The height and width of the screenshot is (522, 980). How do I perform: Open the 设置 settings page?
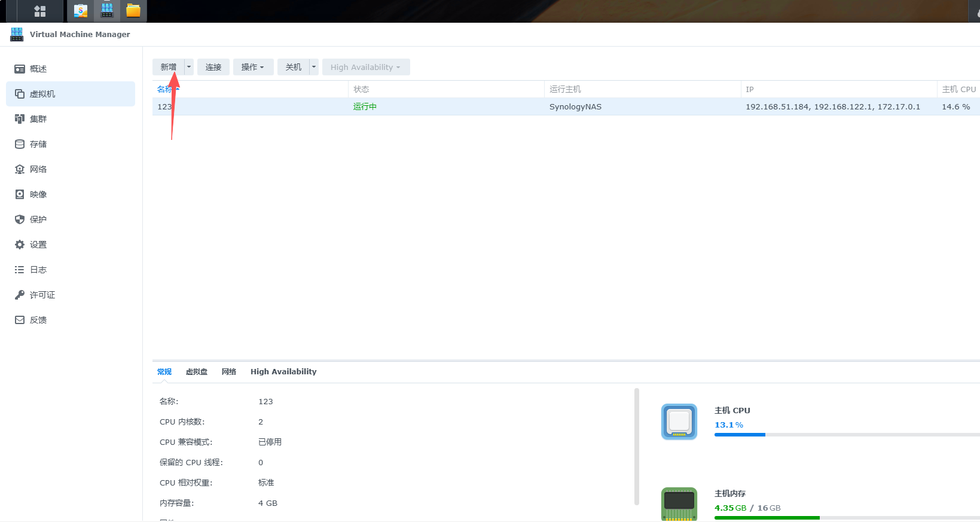pos(71,245)
